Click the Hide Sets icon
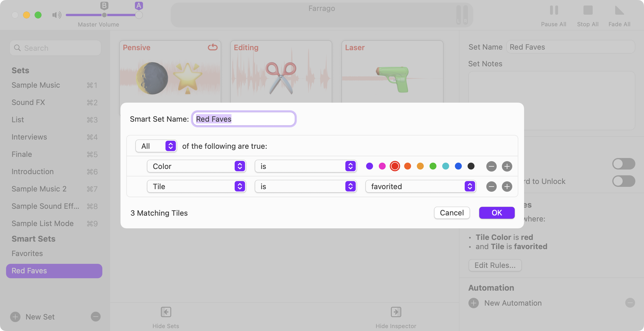 point(166,312)
